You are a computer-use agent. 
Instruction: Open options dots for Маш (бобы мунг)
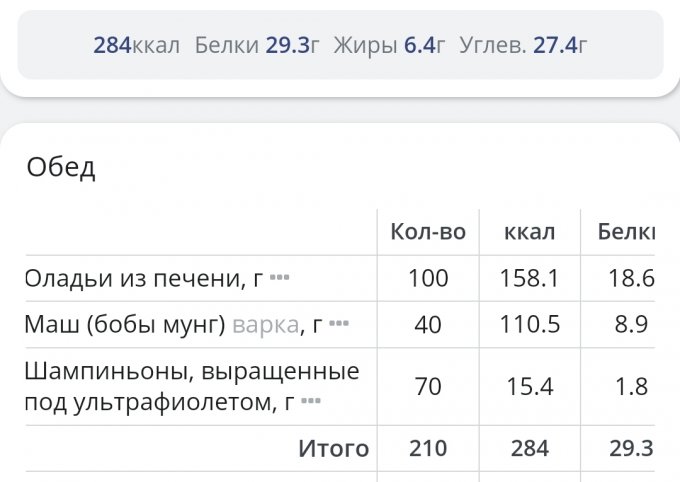[x=339, y=324]
